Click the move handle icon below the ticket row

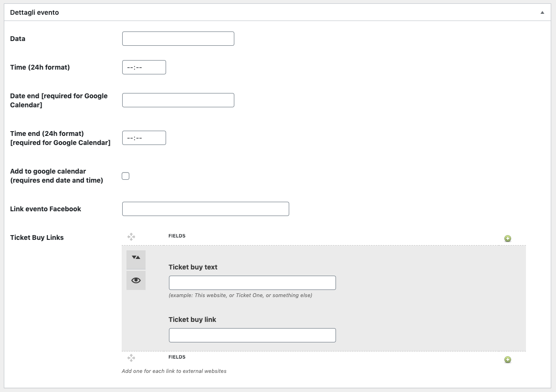[x=131, y=358]
